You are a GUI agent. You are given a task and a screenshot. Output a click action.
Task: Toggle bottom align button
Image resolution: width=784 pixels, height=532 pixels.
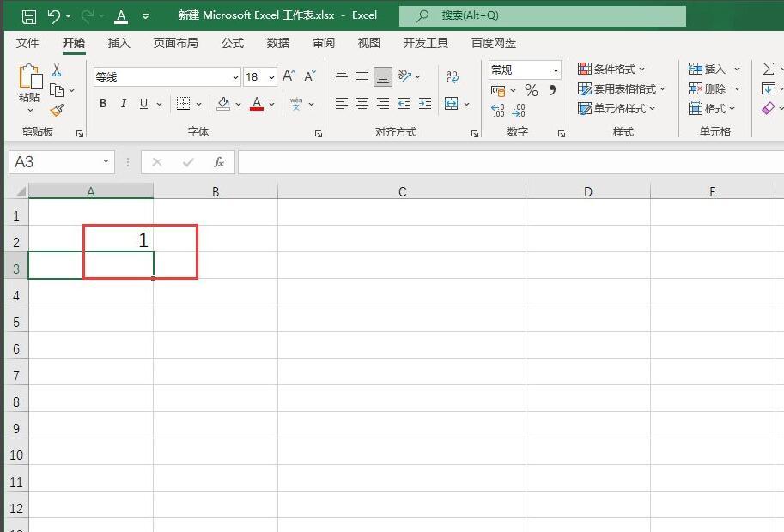[x=383, y=77]
